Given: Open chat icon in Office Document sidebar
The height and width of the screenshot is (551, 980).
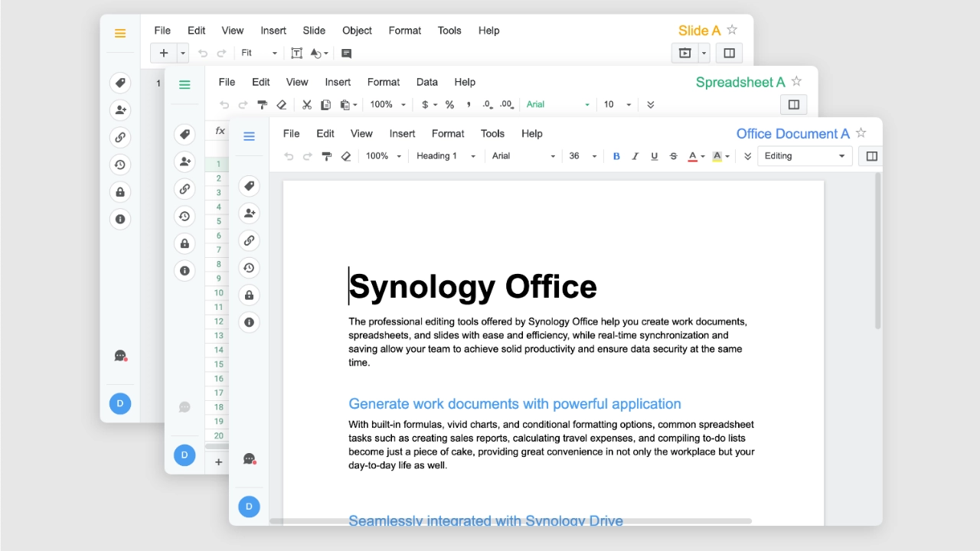Looking at the screenshot, I should click(x=249, y=459).
